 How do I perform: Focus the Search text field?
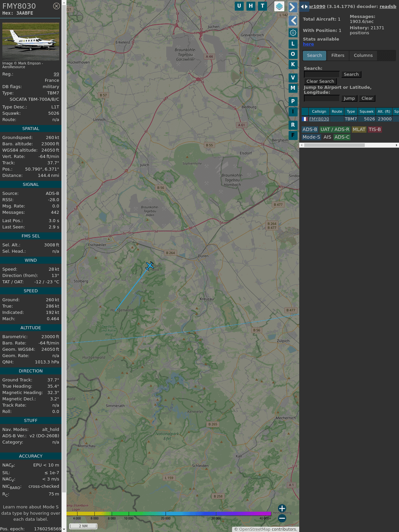322,74
